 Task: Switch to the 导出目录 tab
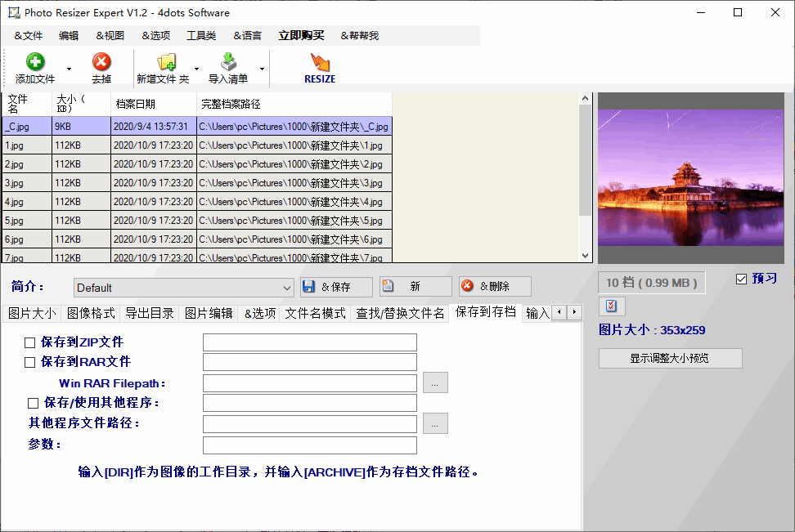(150, 314)
